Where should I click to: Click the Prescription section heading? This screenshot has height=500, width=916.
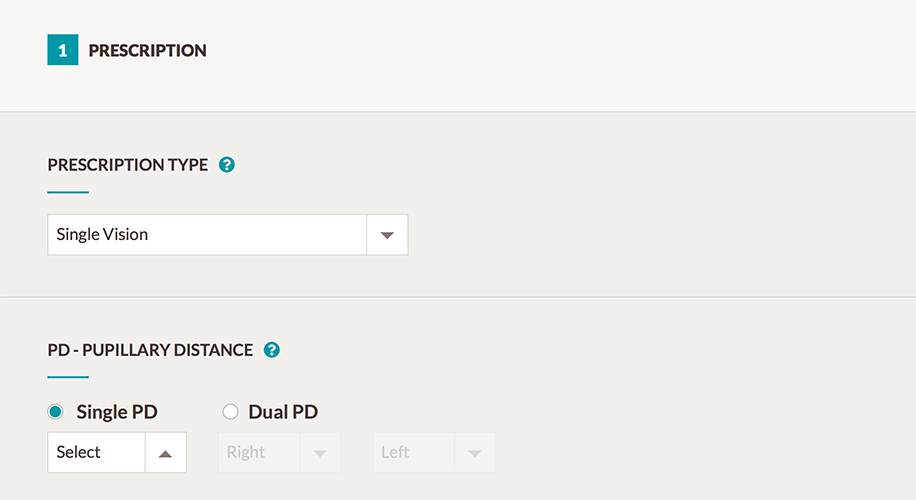click(147, 50)
